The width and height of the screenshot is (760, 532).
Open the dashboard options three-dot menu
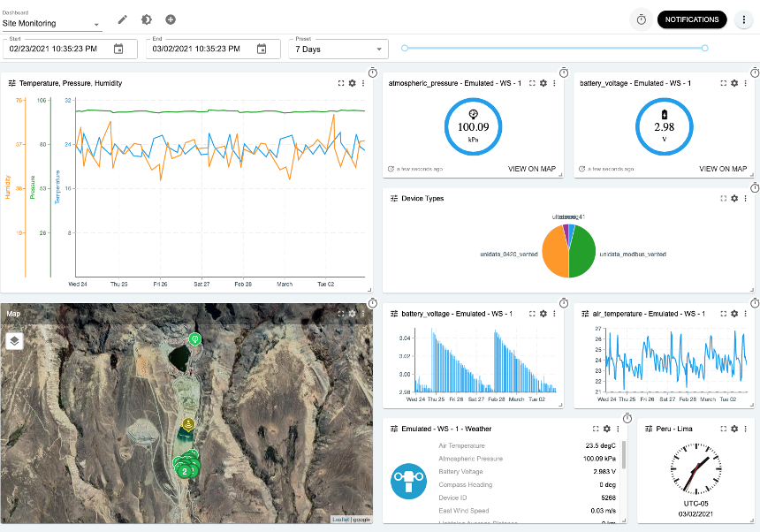pyautogui.click(x=744, y=19)
